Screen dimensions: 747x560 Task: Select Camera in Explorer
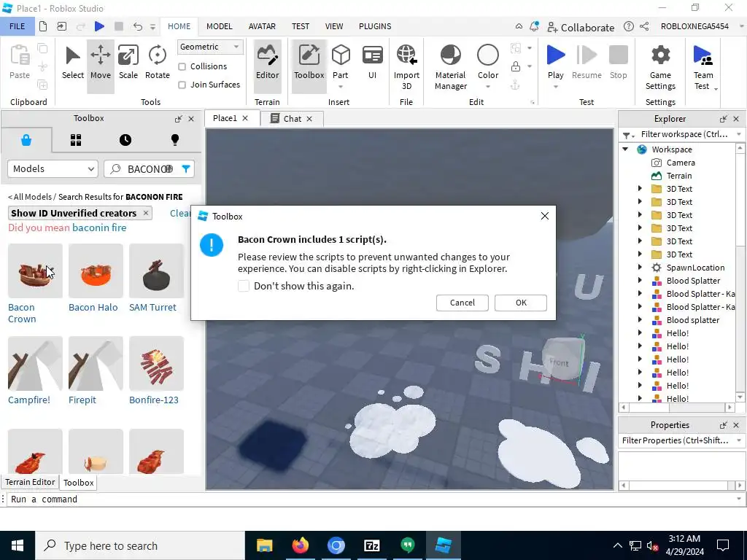(681, 163)
